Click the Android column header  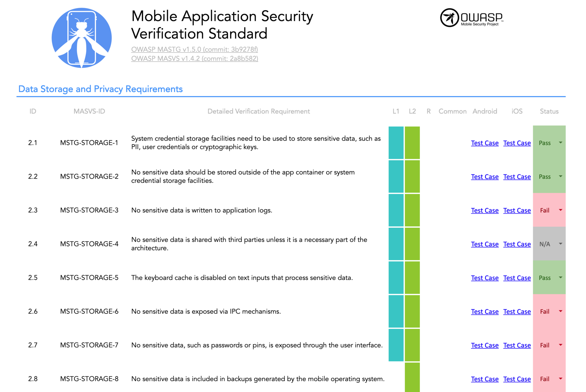(485, 112)
